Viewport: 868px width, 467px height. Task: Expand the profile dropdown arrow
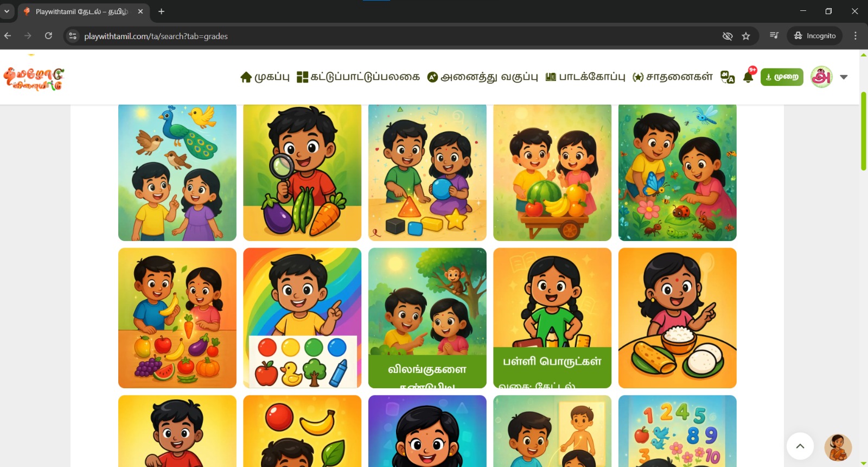click(x=844, y=77)
